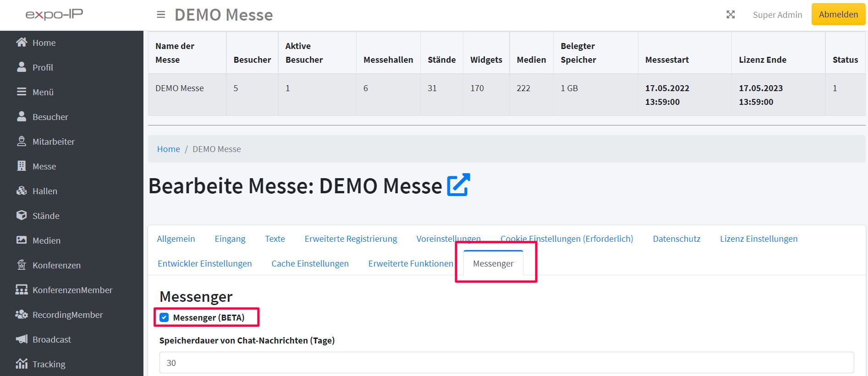Switch to the Allgemein tab
Screen dimensions: 868x376
tap(176, 239)
